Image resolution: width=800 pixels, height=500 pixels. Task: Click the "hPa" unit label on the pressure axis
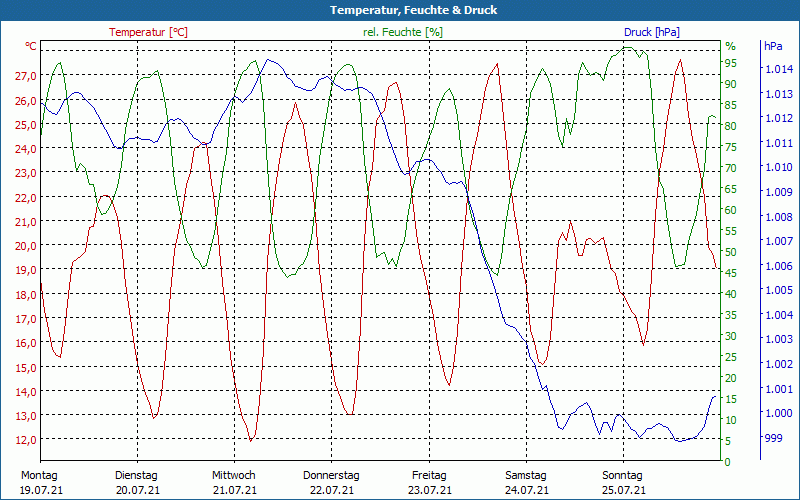773,46
